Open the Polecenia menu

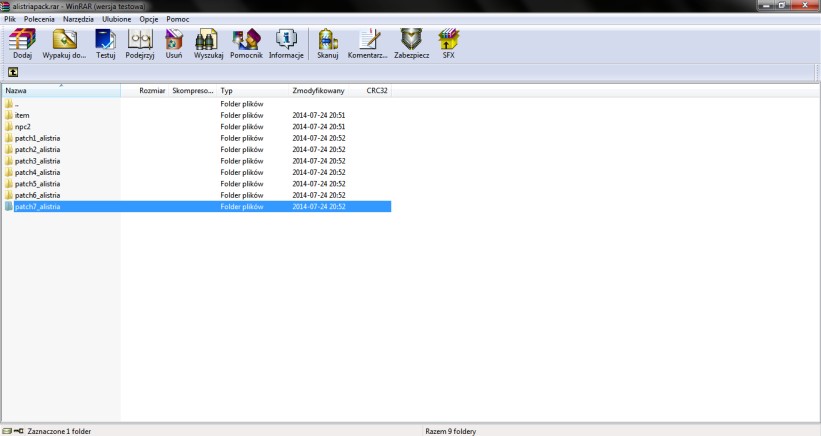tap(39, 19)
